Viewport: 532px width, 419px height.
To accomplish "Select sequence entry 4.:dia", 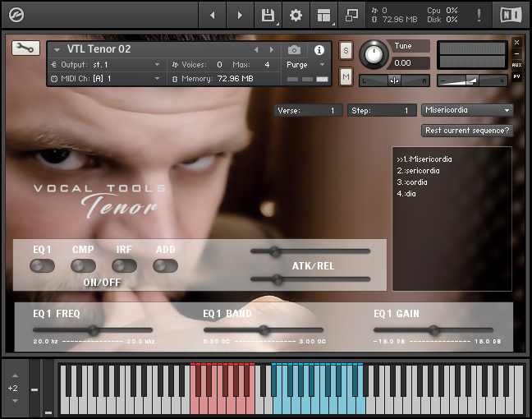I will point(406,194).
